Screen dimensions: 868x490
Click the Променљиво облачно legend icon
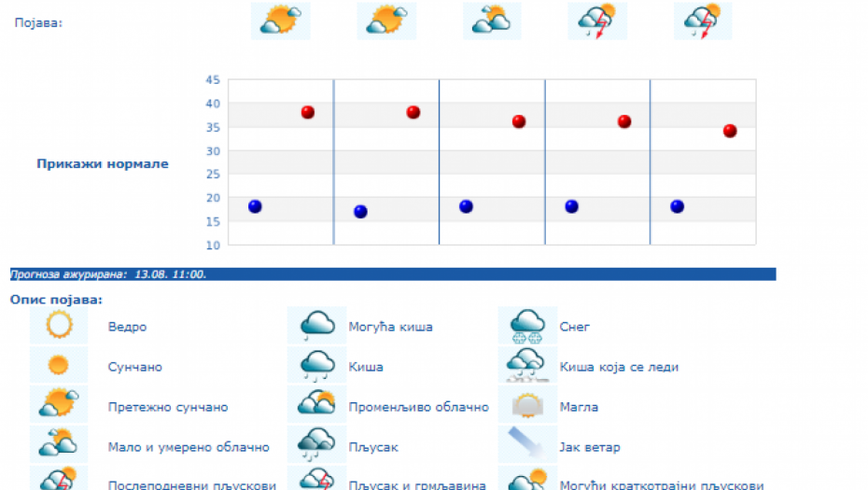[x=316, y=405]
